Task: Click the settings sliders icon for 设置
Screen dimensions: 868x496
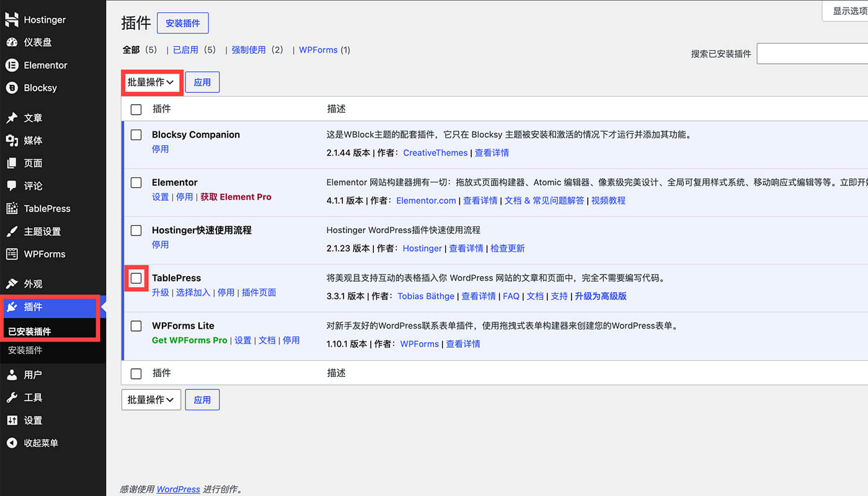Action: [x=12, y=420]
